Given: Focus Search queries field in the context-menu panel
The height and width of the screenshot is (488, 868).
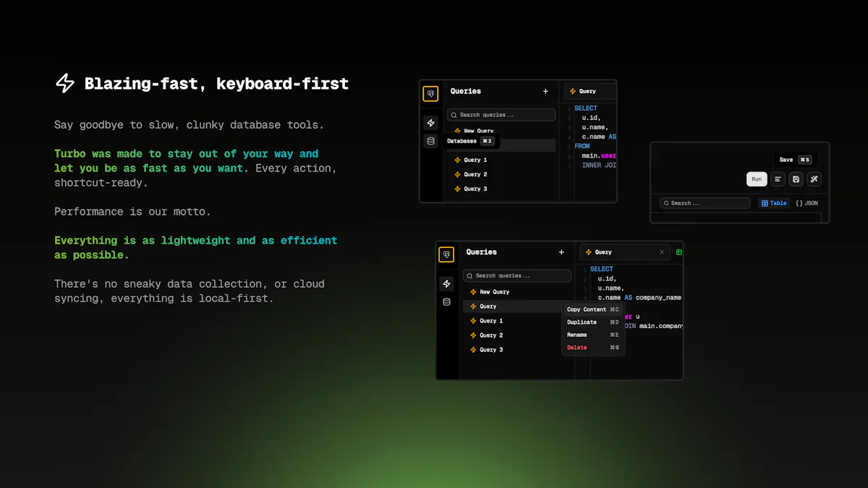Looking at the screenshot, I should pyautogui.click(x=516, y=275).
